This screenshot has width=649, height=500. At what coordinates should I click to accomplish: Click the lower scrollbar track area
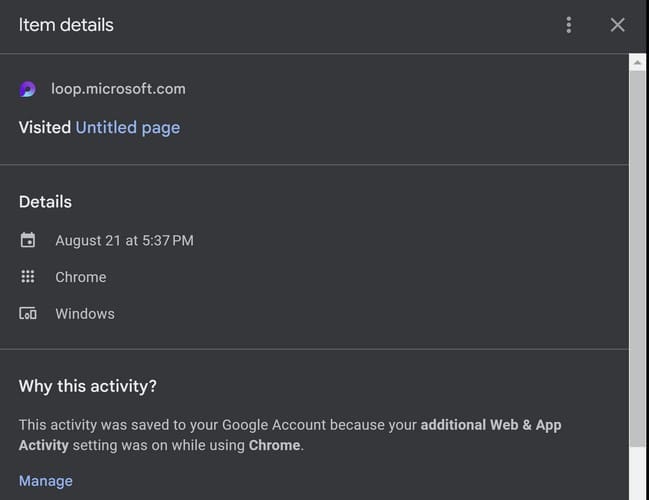pyautogui.click(x=638, y=475)
